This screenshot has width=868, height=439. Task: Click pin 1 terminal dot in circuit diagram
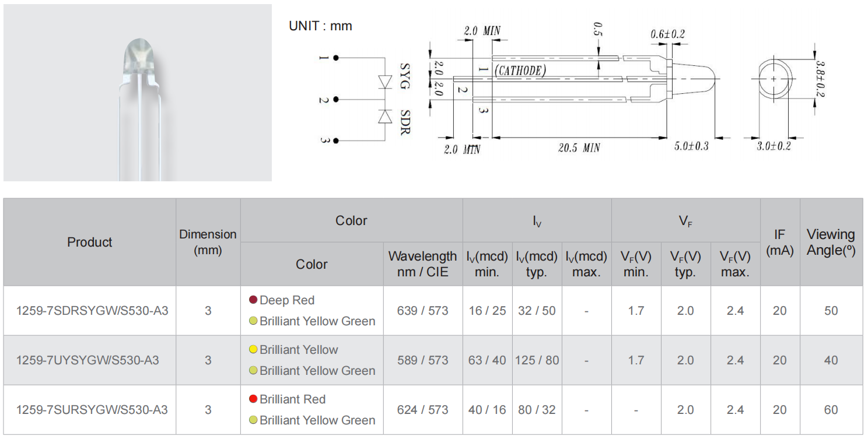click(335, 58)
